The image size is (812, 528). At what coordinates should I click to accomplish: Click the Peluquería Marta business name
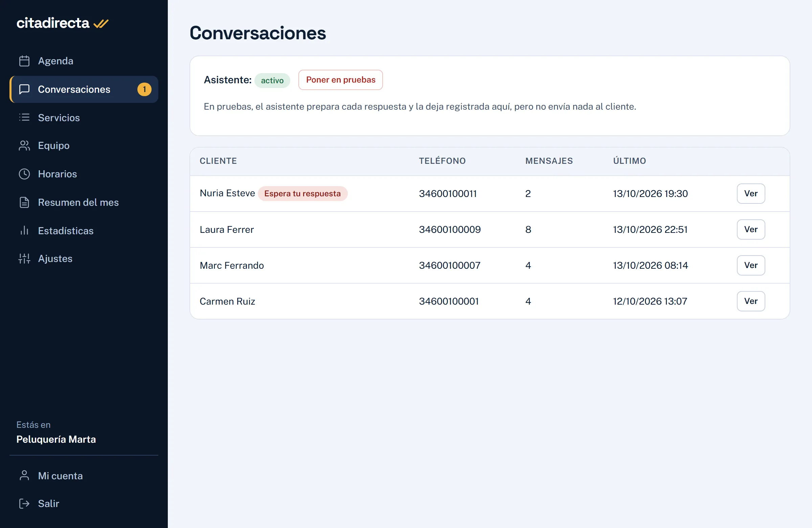56,439
